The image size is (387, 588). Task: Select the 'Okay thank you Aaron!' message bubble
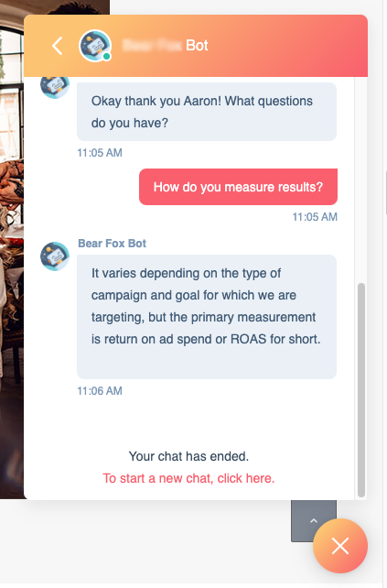pos(207,112)
